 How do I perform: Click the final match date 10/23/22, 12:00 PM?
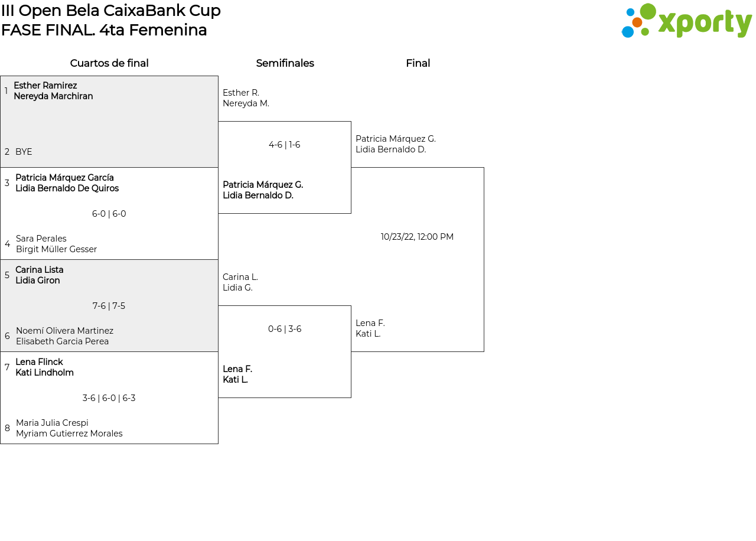(x=417, y=237)
